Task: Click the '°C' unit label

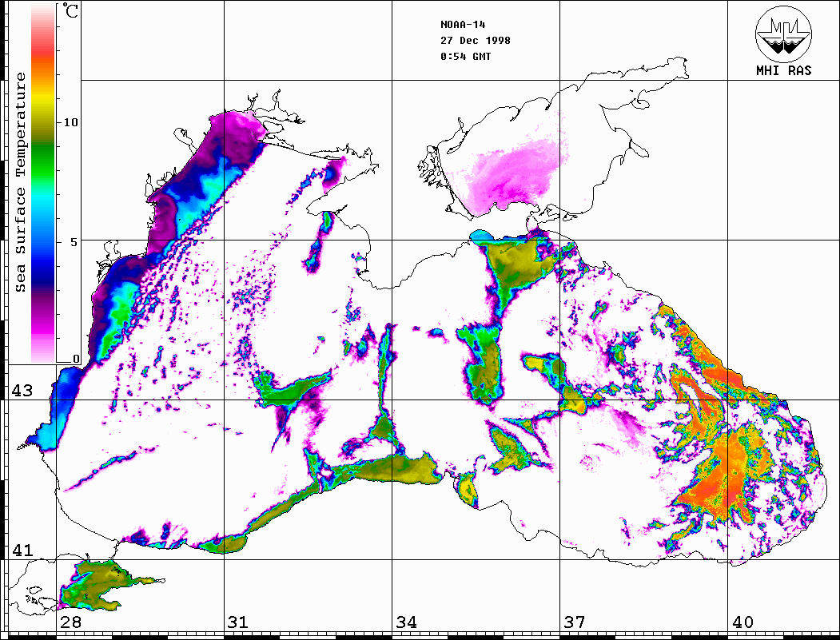Action: 70,11
